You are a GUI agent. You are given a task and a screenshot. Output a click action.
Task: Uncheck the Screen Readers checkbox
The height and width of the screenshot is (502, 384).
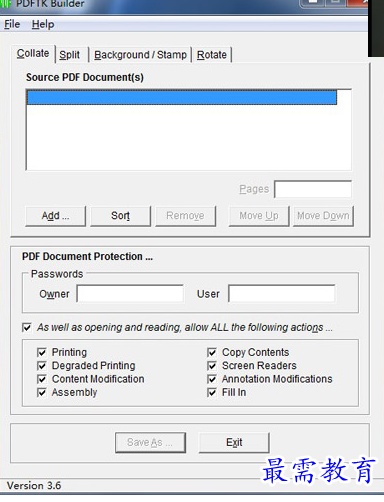tap(212, 366)
